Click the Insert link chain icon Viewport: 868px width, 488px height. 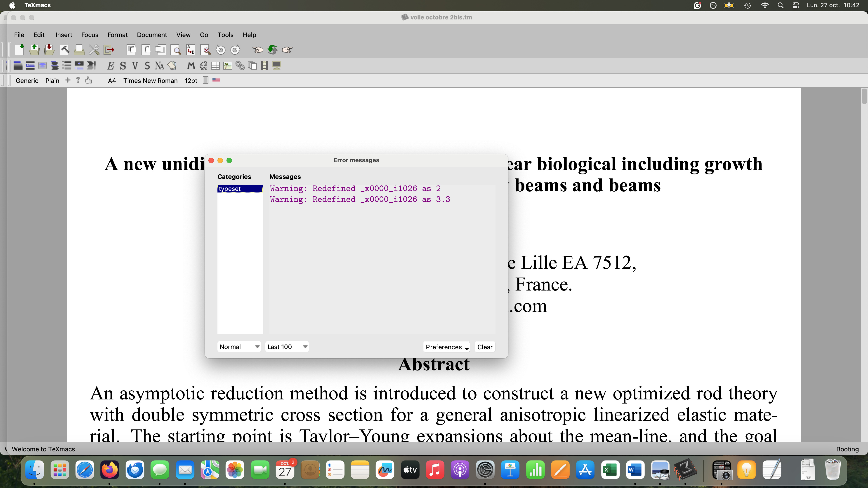coord(240,66)
